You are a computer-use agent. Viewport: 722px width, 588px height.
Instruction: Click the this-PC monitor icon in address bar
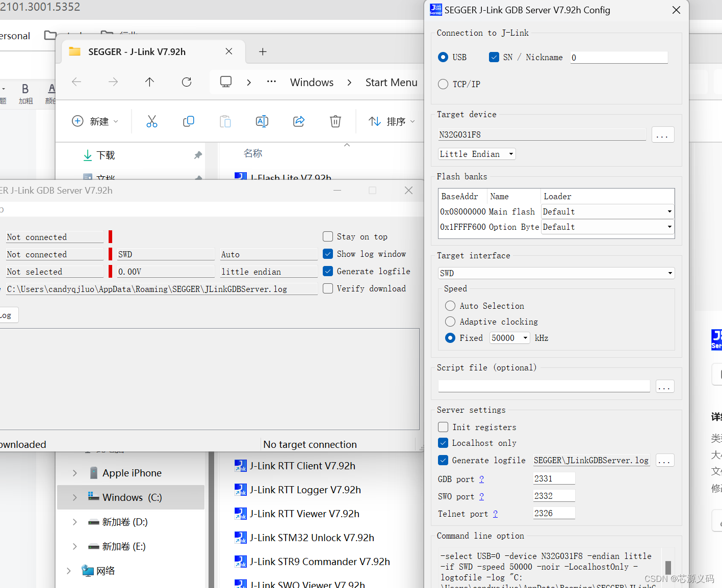[226, 82]
